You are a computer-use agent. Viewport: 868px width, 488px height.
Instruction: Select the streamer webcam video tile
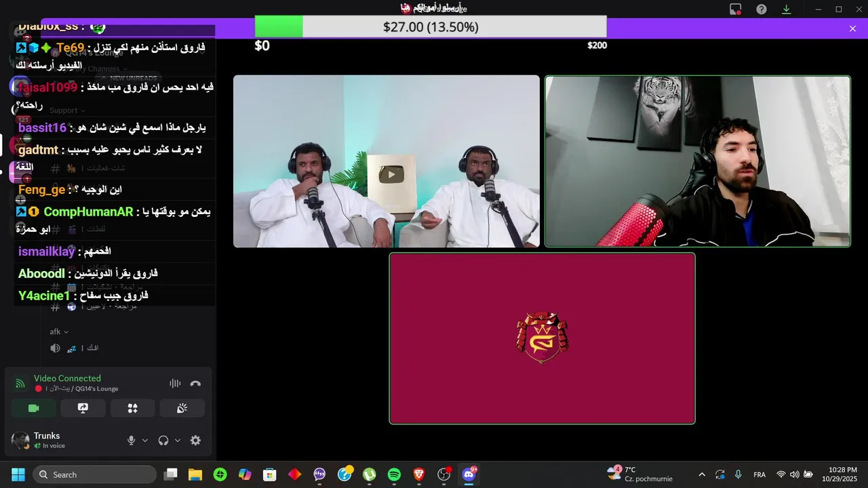[697, 161]
